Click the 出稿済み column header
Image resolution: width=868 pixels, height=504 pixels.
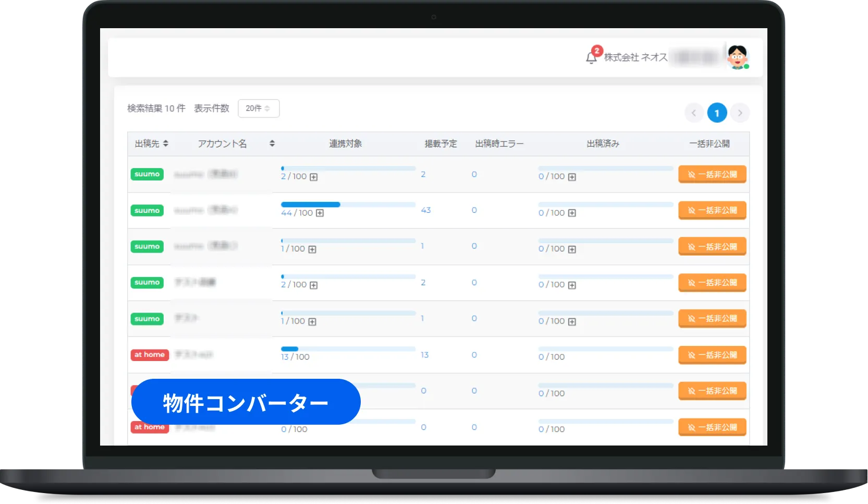coord(603,143)
